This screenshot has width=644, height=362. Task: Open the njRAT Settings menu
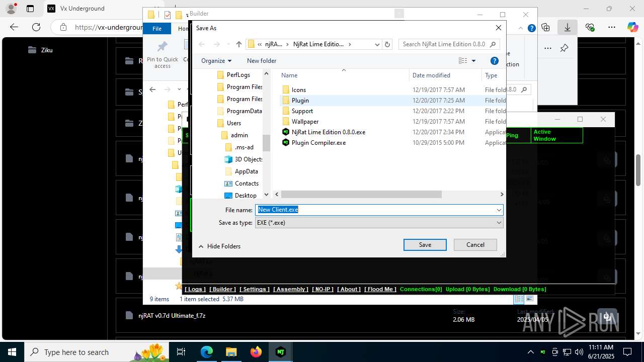pos(255,289)
